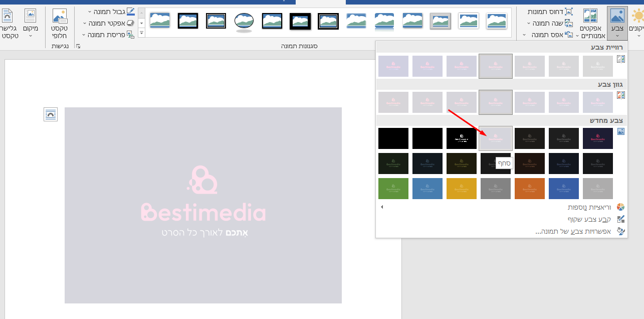Viewport: 644px width, 319px height.
Task: Expand the אפס תמונה reset picture arrow
Action: (x=525, y=35)
